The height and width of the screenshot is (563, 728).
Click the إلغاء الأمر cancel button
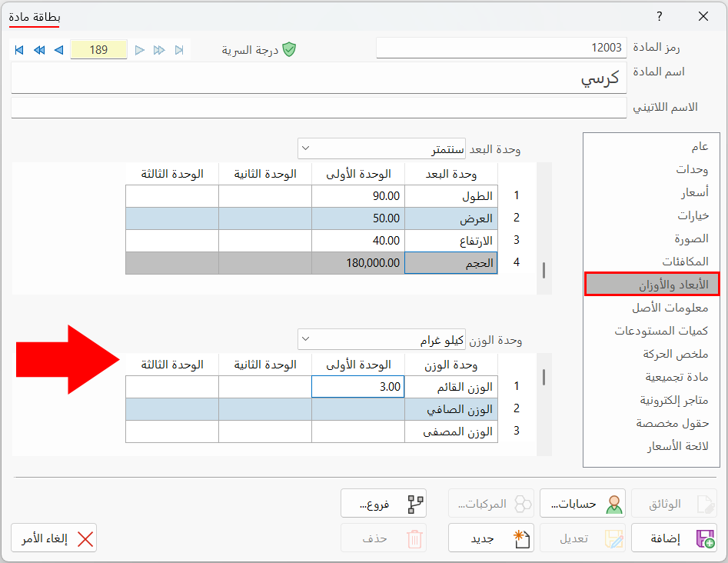coord(54,538)
